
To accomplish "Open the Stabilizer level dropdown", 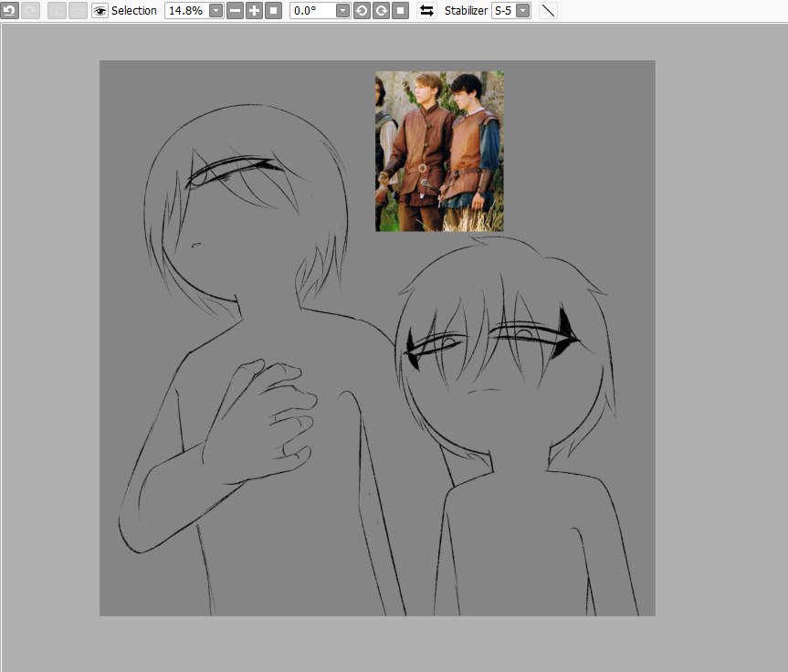I will tap(523, 11).
